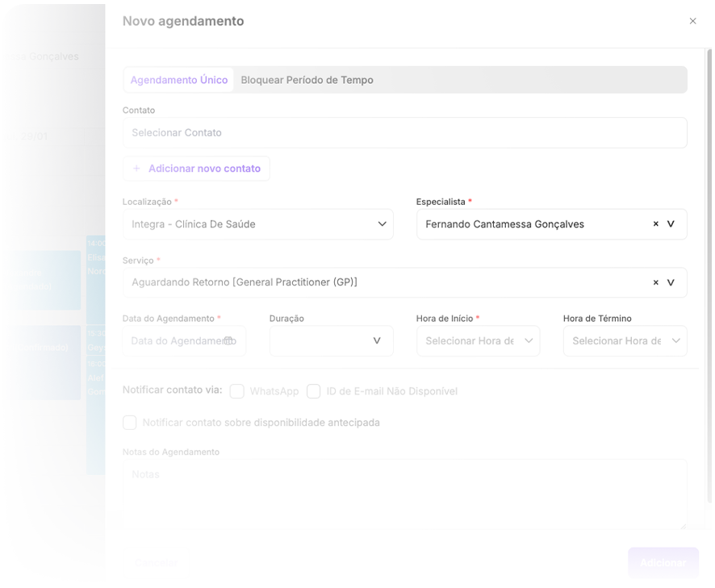Click the calendar icon in the date field
The height and width of the screenshot is (588, 715).
228,341
